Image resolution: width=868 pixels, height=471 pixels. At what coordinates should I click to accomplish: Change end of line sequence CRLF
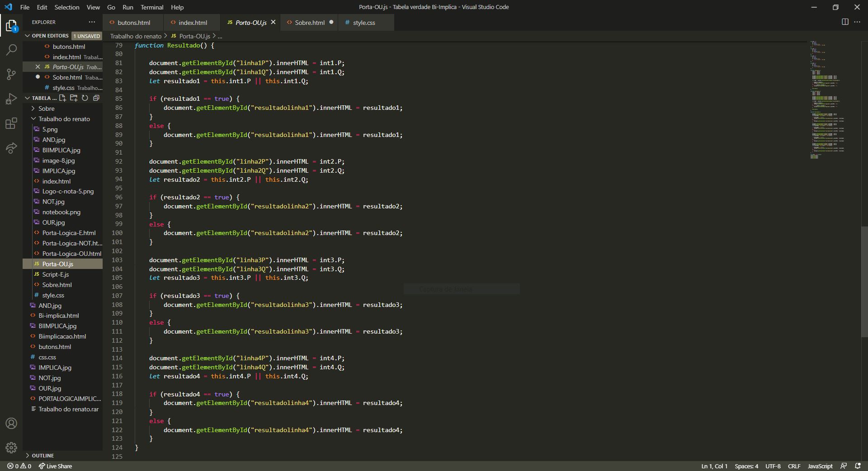click(794, 466)
